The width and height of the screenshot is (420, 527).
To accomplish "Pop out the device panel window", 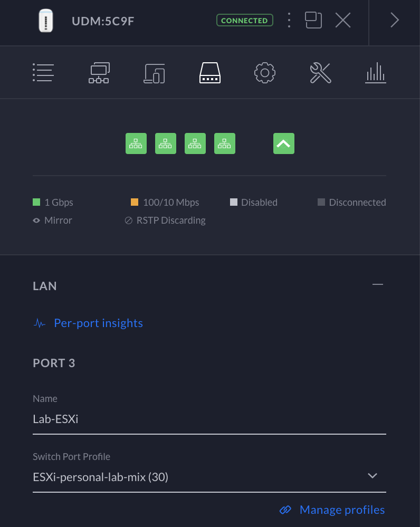I will (313, 21).
